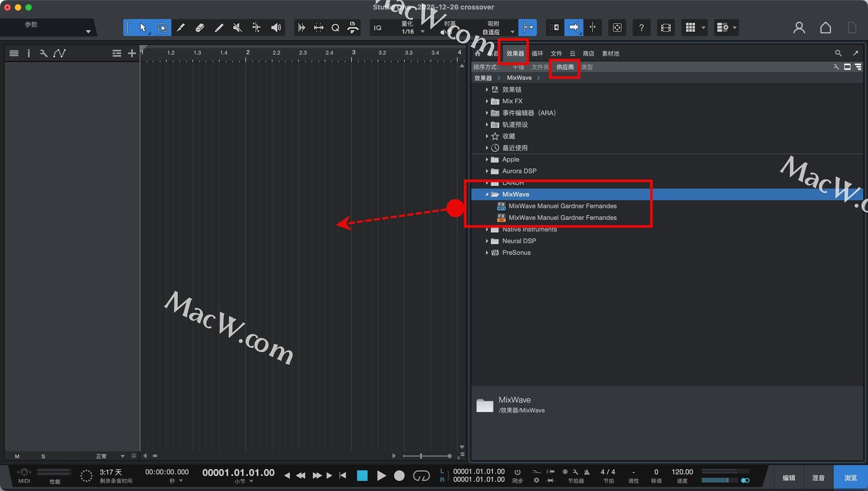Select the Arrow tool in toolbar
The width and height of the screenshot is (868, 491).
[143, 28]
